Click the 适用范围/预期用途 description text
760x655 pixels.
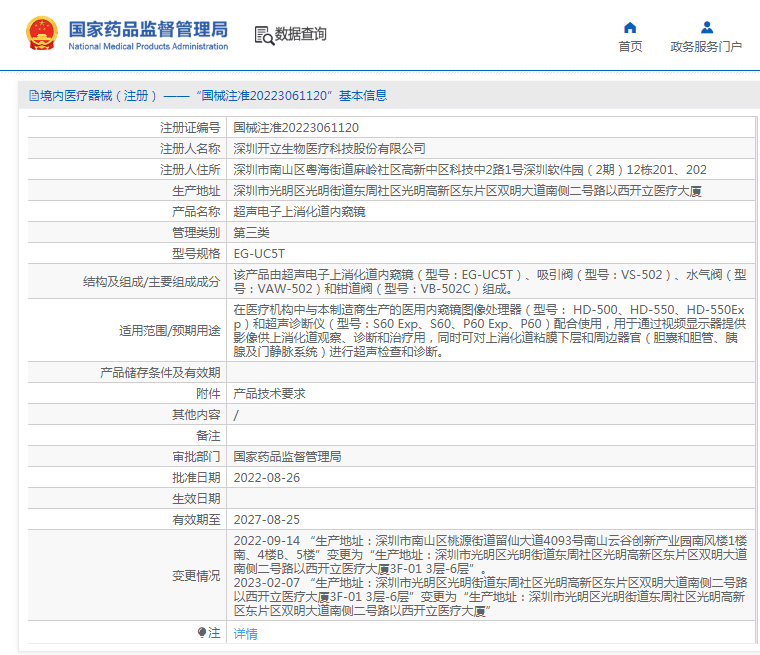coord(490,331)
